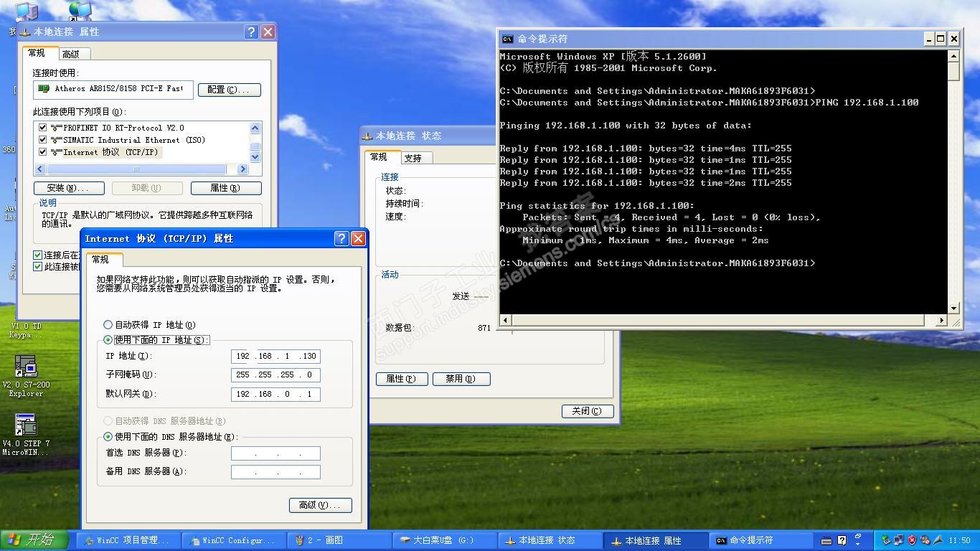Screen dimensions: 980x551
Task: Select 自动获得 IP 地址 radio button
Action: (108, 325)
